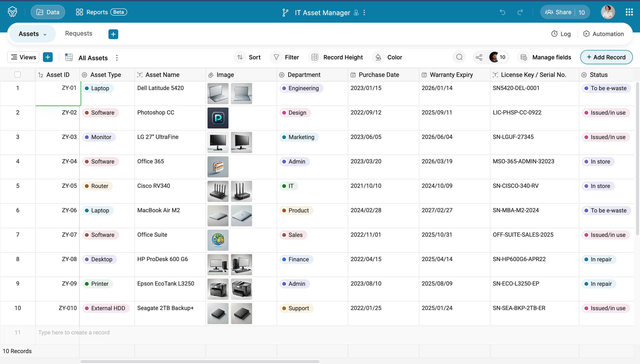Image resolution: width=640 pixels, height=364 pixels.
Task: Open IT Asset Manager options dots
Action: [x=364, y=12]
